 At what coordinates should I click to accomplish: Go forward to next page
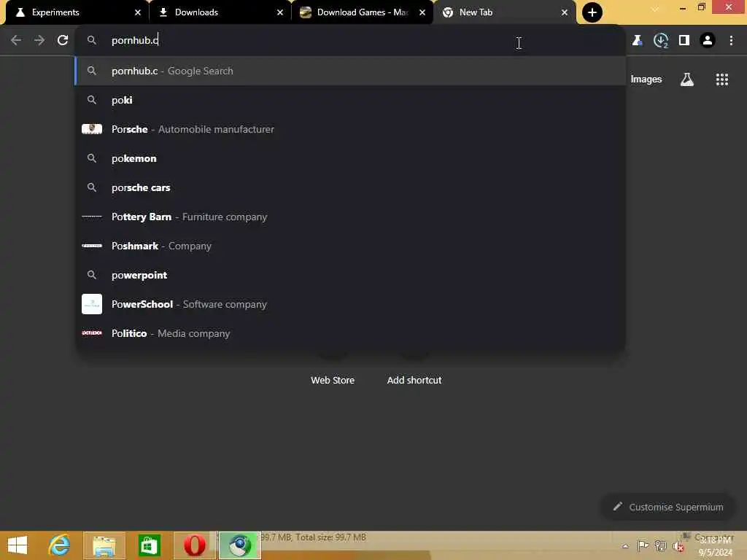click(x=39, y=41)
